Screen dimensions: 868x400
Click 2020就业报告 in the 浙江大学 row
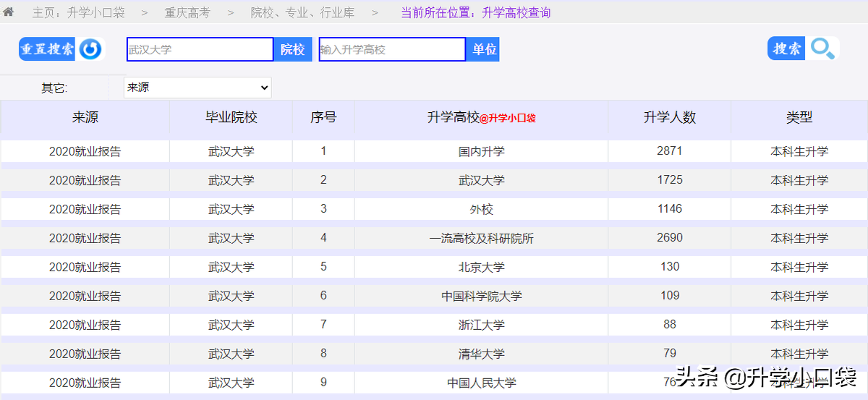[85, 325]
